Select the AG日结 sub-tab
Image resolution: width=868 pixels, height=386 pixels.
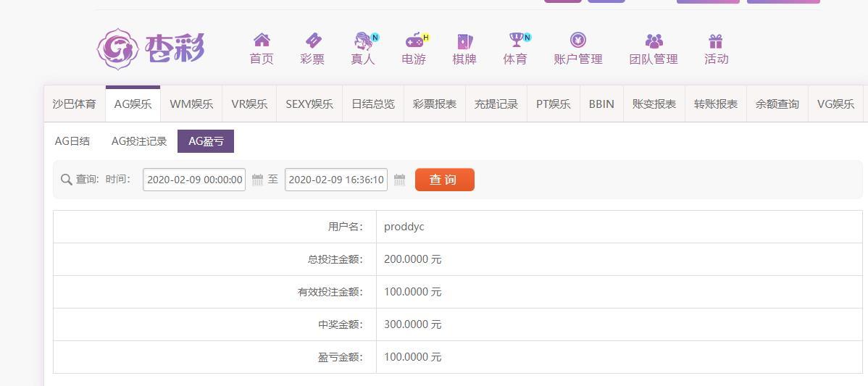click(72, 141)
